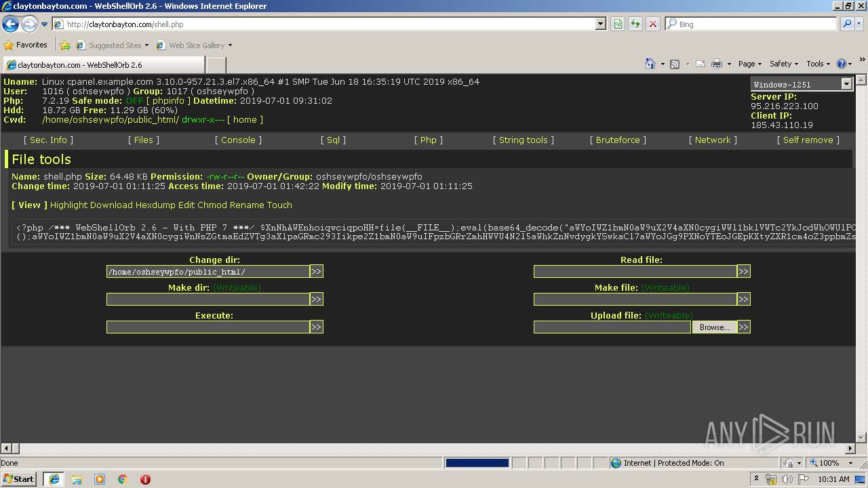868x488 pixels.
Task: Click the Rename file action
Action: tap(247, 205)
